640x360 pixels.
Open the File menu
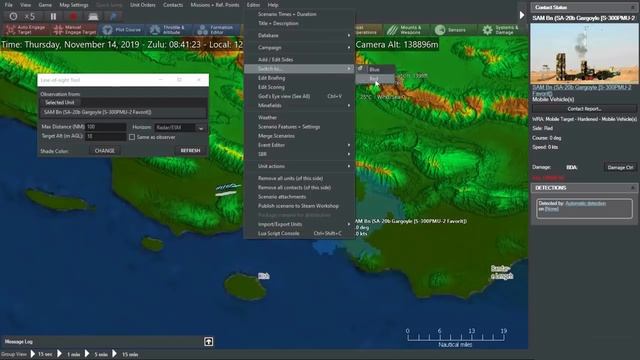click(9, 5)
